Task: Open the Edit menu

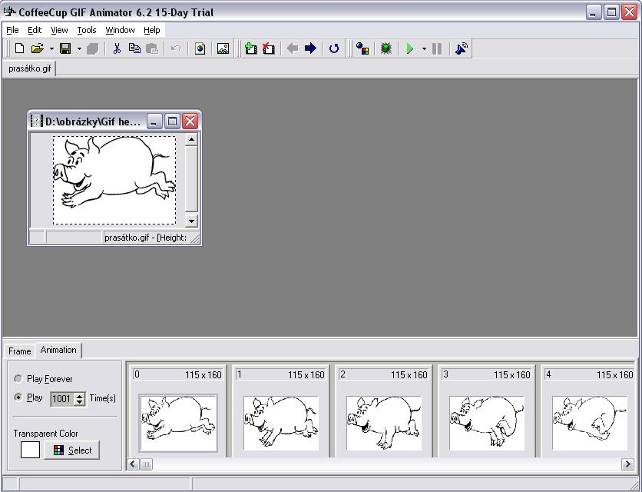Action: coord(34,30)
